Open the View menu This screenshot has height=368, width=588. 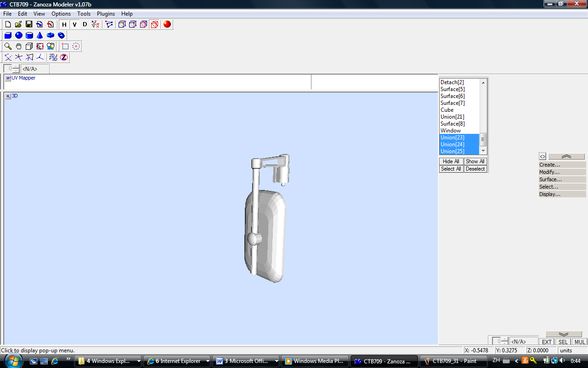pyautogui.click(x=39, y=14)
